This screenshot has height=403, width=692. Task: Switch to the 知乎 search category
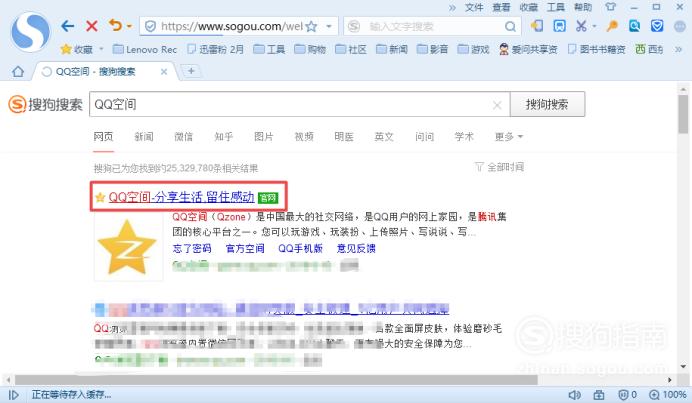pyautogui.click(x=224, y=137)
